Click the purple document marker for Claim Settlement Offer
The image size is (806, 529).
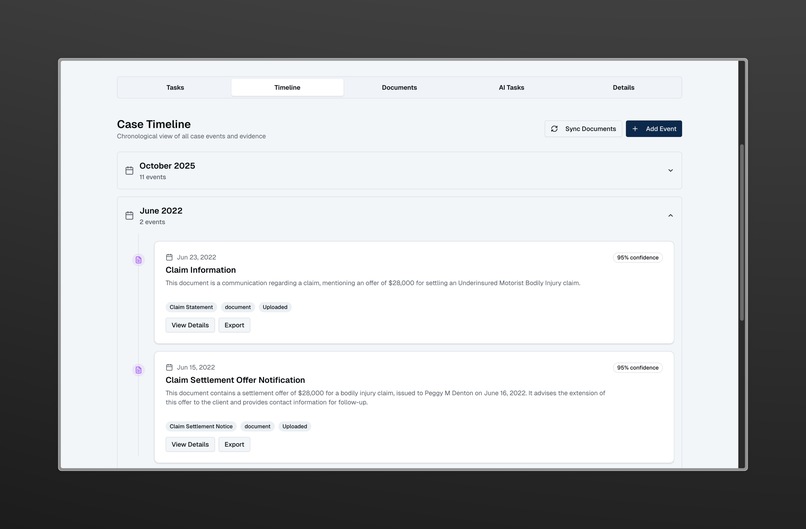point(138,370)
